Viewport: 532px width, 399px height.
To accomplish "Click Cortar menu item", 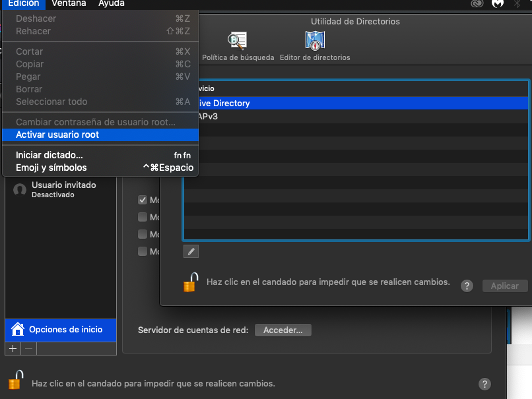I will [x=100, y=51].
